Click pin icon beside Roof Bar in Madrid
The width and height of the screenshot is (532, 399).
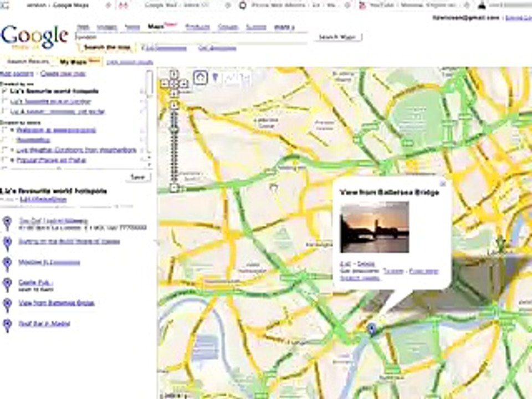click(x=7, y=325)
